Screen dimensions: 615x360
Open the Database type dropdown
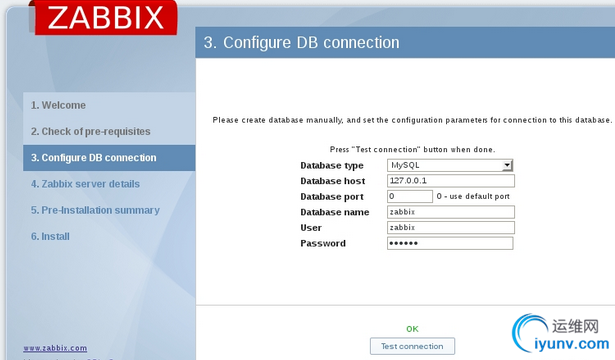(450, 165)
